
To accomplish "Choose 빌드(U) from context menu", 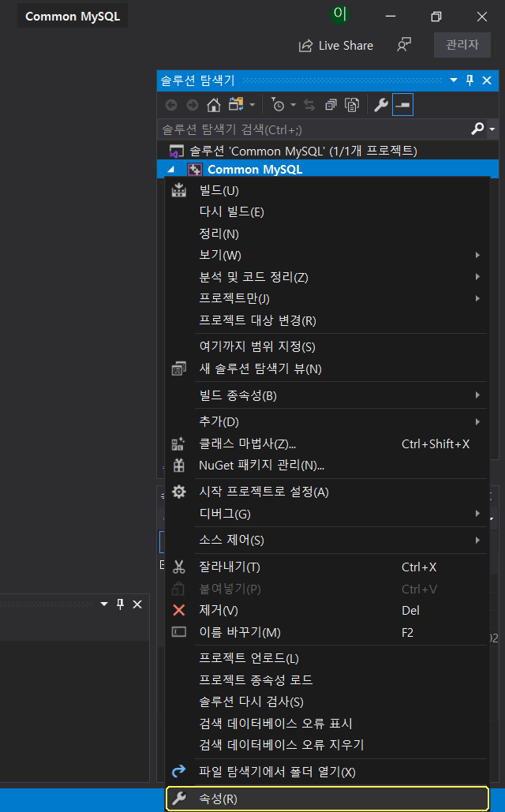I will tap(327, 191).
